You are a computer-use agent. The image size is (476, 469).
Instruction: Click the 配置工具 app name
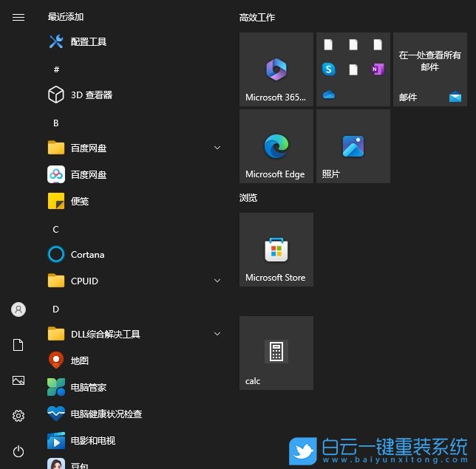89,41
